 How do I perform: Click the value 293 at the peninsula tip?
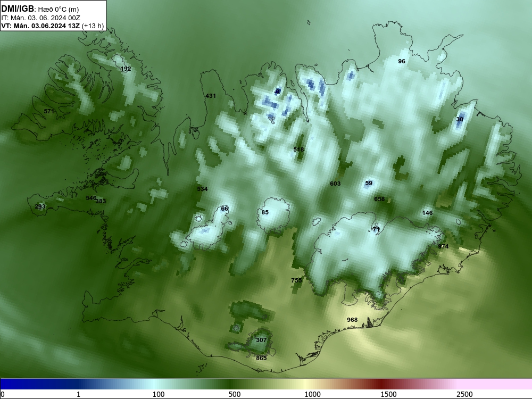(40, 206)
